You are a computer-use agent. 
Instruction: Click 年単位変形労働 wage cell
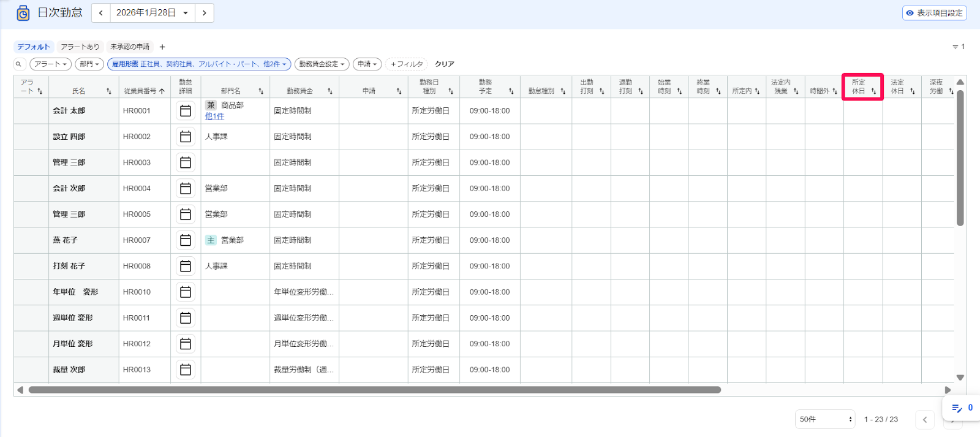click(304, 292)
